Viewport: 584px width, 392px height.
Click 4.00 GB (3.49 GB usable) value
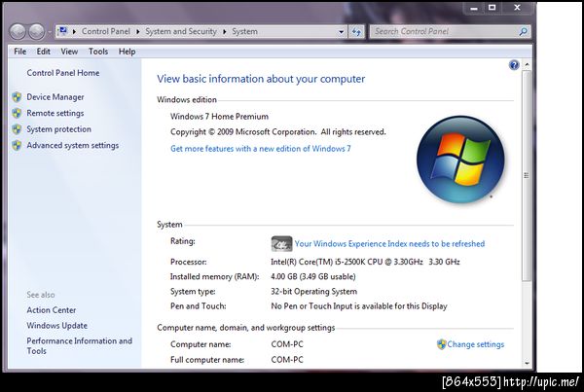[312, 276]
